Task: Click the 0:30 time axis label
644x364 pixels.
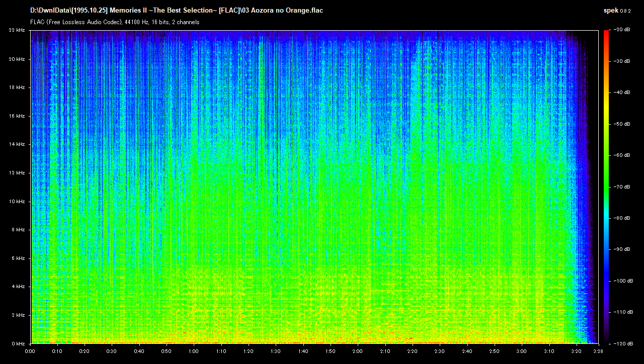Action: point(112,351)
